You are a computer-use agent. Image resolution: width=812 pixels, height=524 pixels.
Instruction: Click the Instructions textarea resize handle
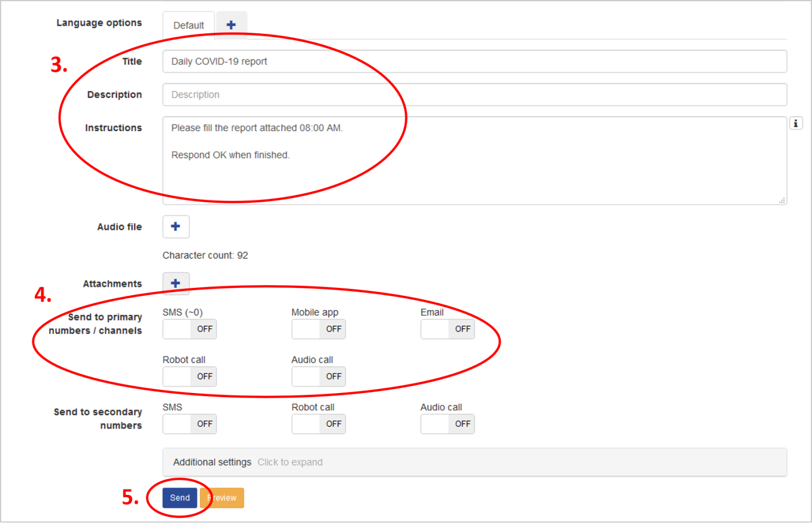pos(782,200)
